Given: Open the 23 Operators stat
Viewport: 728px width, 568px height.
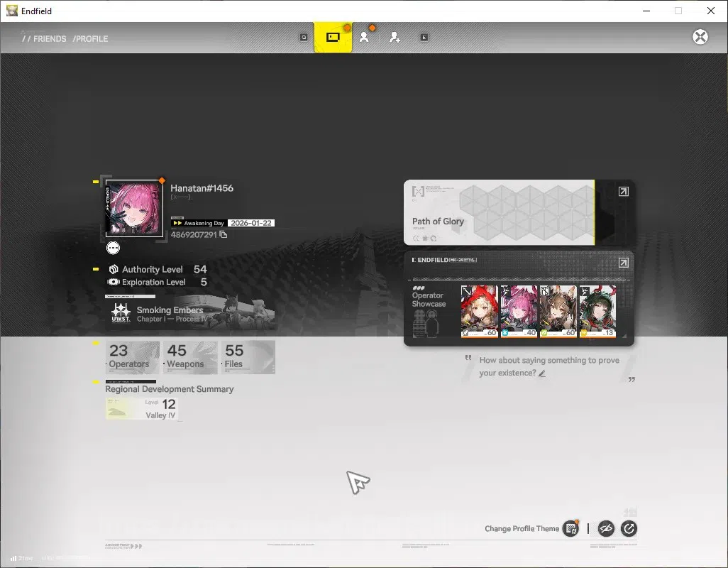Looking at the screenshot, I should [x=133, y=356].
